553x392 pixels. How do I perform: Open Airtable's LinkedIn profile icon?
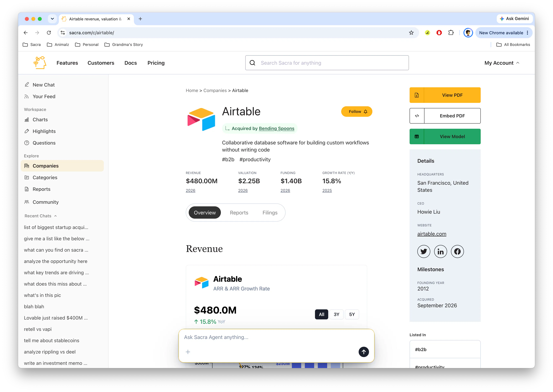point(440,251)
